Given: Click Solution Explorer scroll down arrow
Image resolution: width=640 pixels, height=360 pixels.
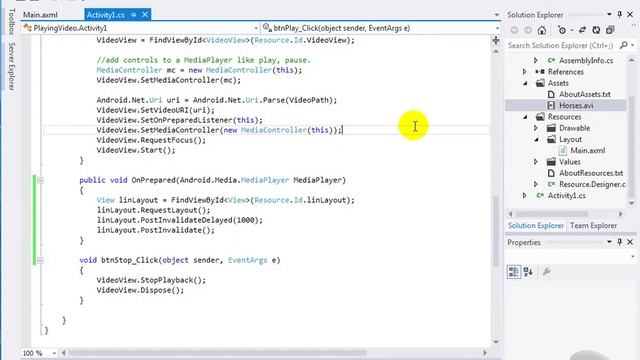Looking at the screenshot, I should (631, 203).
